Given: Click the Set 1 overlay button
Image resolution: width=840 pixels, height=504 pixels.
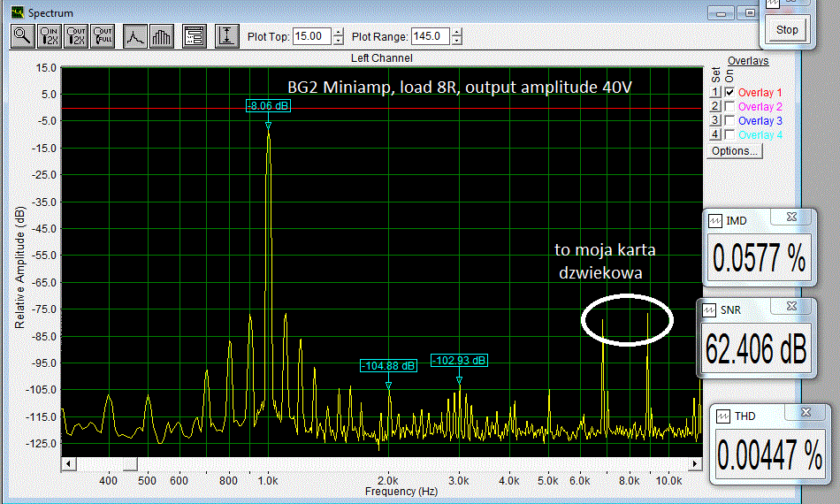Looking at the screenshot, I should click(x=715, y=92).
